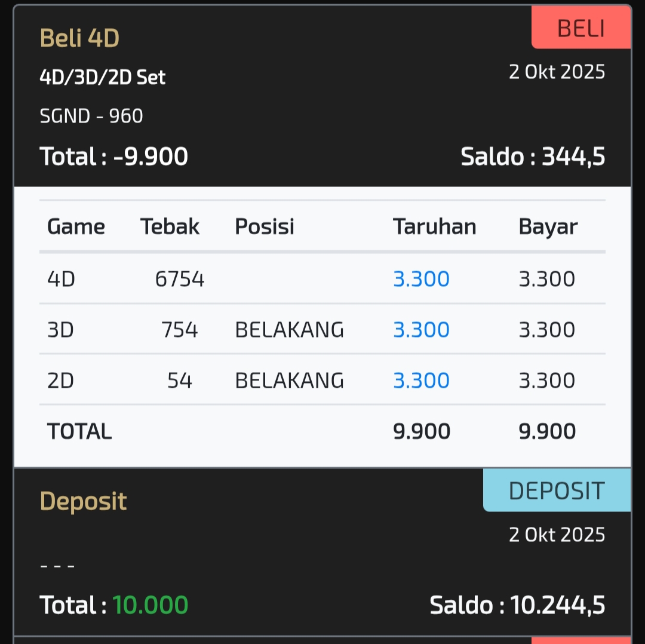This screenshot has width=645, height=644.
Task: Select the Taruhan column header
Action: click(434, 227)
